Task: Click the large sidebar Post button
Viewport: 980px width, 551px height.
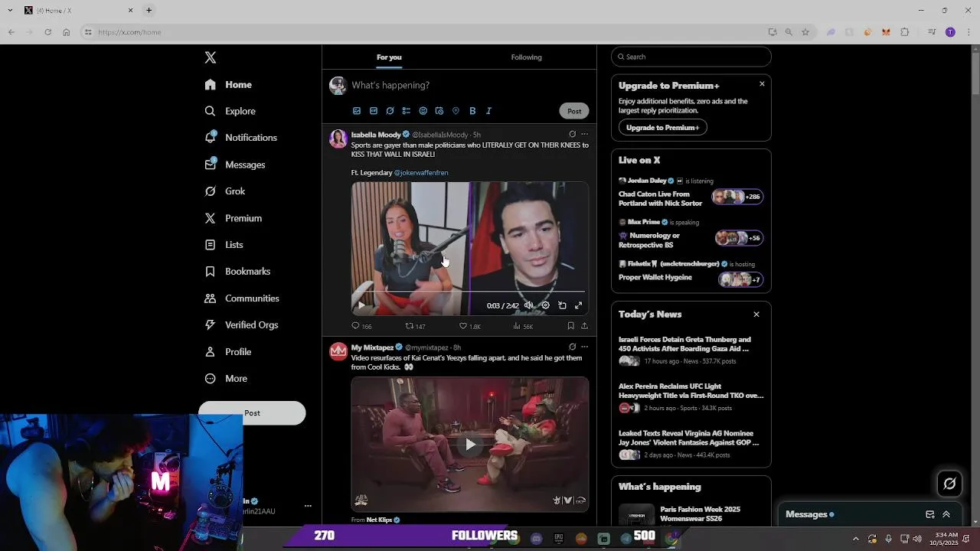Action: tap(252, 413)
